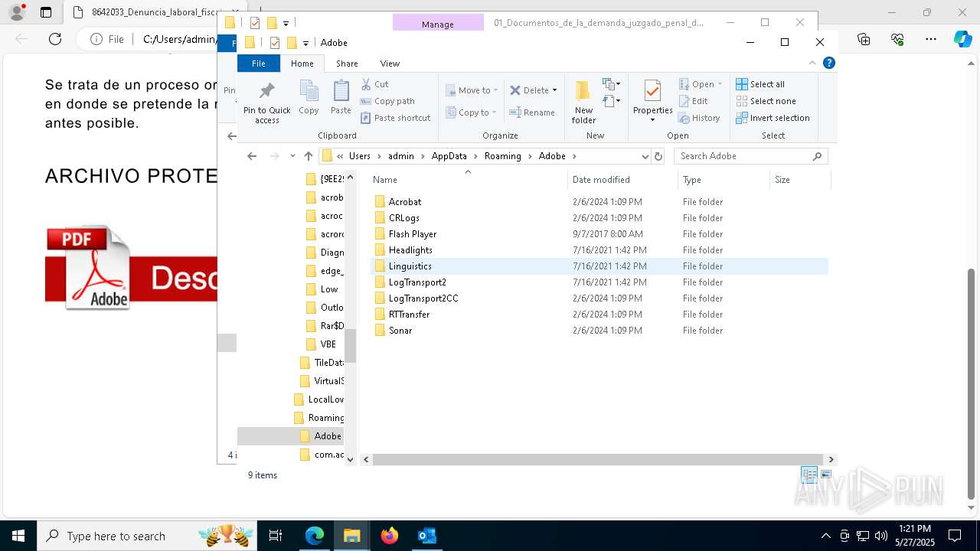Viewport: 980px width, 551px height.
Task: Open the Edge Copilot icon
Action: tap(962, 39)
